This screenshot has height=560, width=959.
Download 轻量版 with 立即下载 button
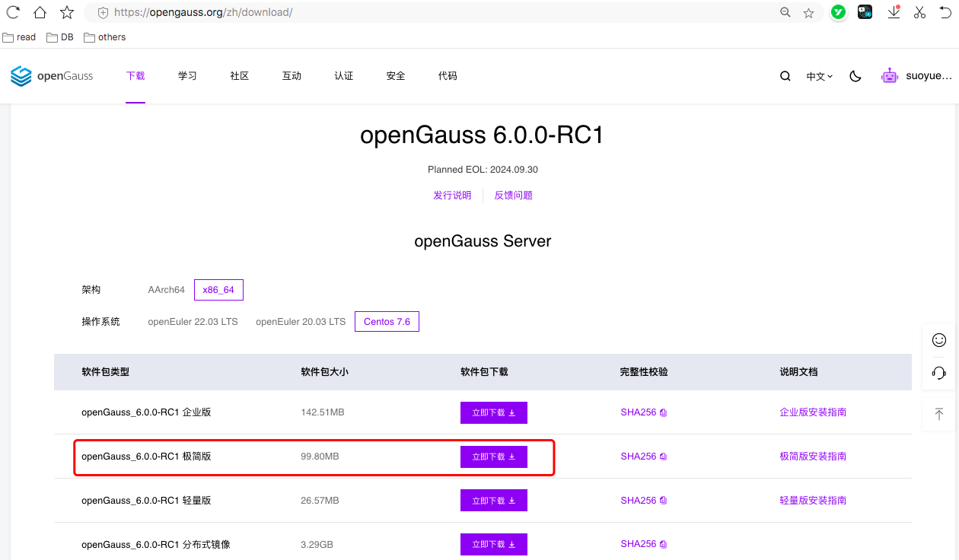tap(494, 501)
